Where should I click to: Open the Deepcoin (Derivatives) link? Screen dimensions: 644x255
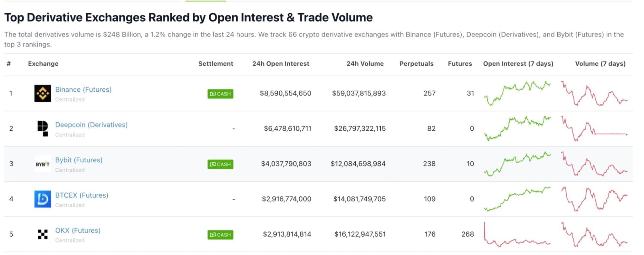(x=91, y=125)
